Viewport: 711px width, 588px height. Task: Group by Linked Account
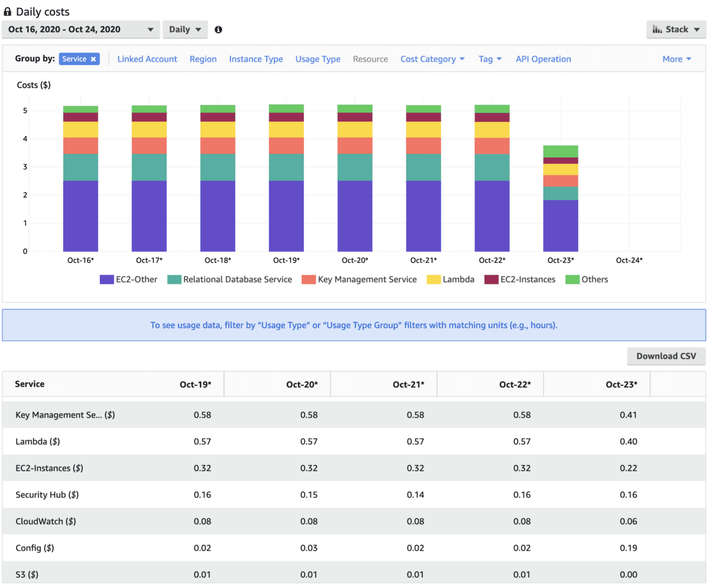click(147, 59)
